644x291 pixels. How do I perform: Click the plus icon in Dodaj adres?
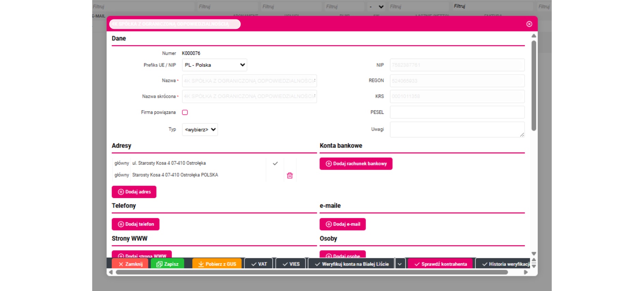tap(121, 192)
